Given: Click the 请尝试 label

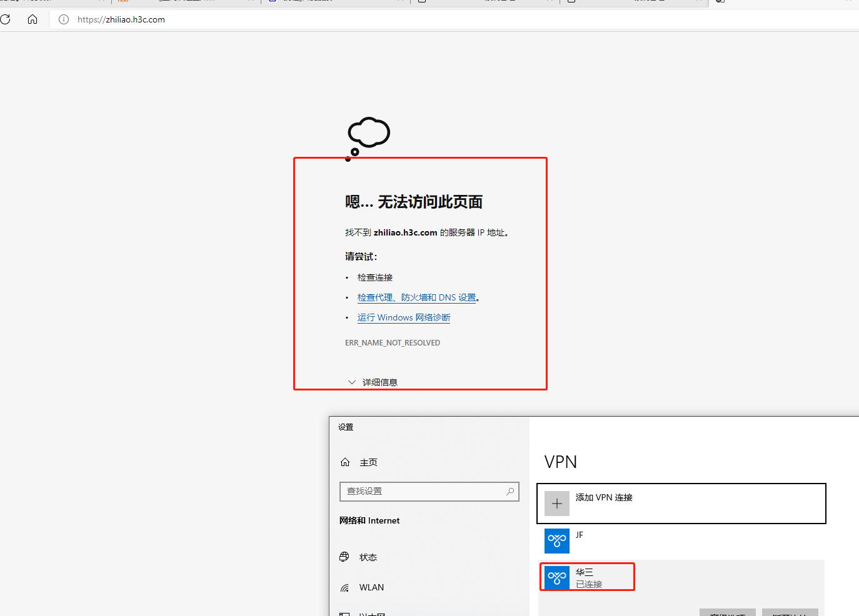Looking at the screenshot, I should (361, 256).
